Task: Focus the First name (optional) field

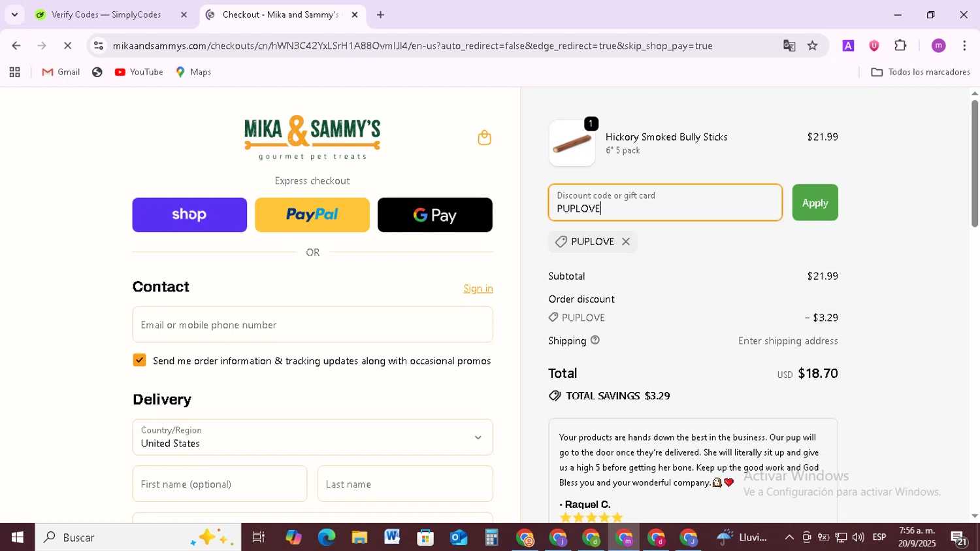Action: point(220,484)
